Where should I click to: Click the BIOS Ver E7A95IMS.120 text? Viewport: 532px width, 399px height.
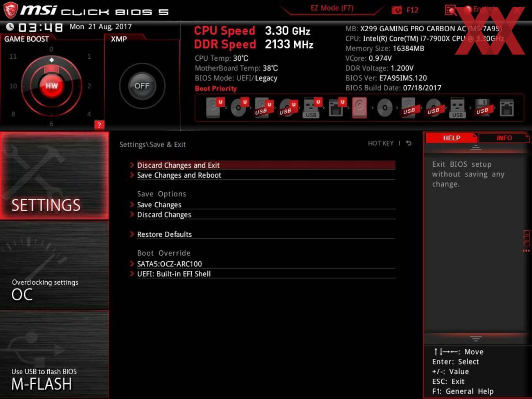point(386,78)
